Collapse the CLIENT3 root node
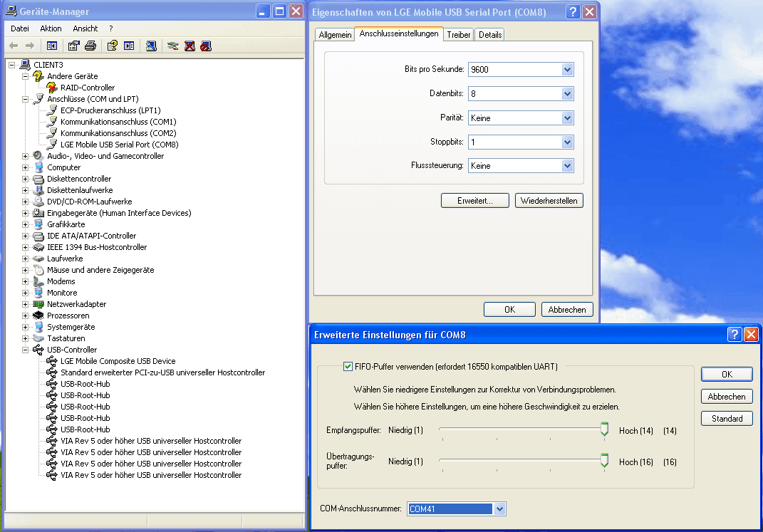The image size is (763, 532). pyautogui.click(x=11, y=65)
